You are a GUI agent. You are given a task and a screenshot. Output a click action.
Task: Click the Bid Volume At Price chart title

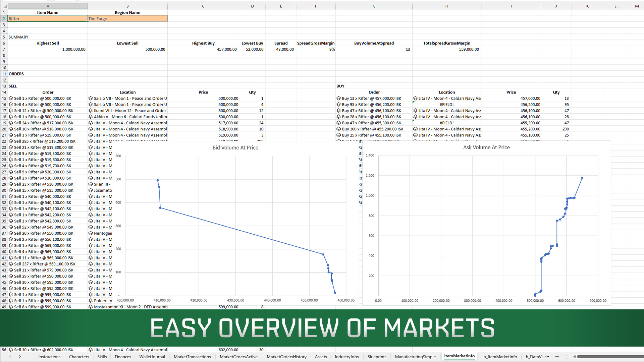point(235,147)
